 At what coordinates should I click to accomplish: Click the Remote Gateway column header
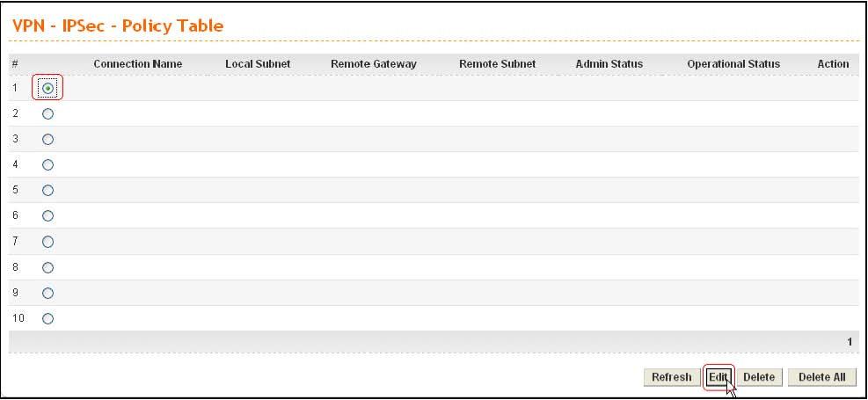(x=373, y=64)
